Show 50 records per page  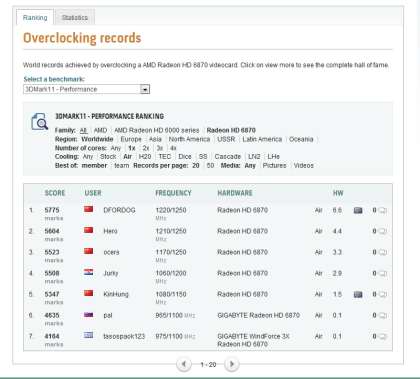point(210,166)
